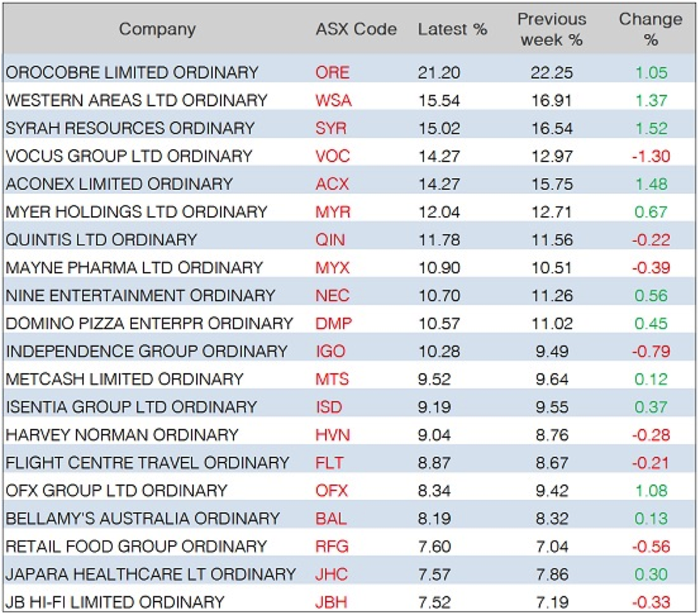This screenshot has height=615, width=700.
Task: Click the -1.30 change value
Action: coord(650,156)
